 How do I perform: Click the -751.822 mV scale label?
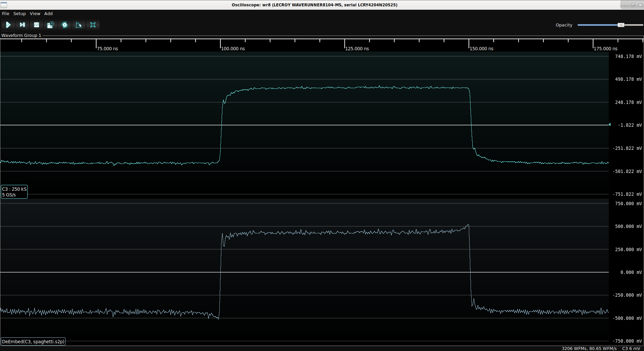click(x=627, y=194)
